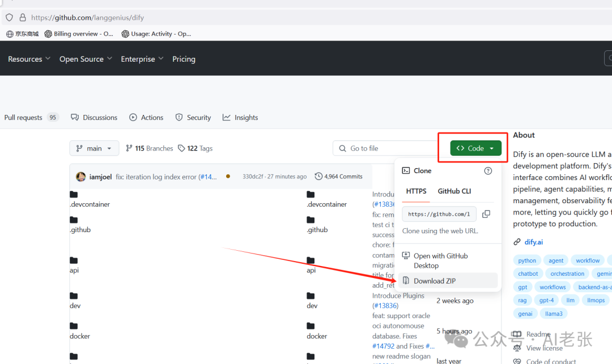Viewport: 612px width, 364px height.
Task: Open the Security tab
Action: point(193,117)
